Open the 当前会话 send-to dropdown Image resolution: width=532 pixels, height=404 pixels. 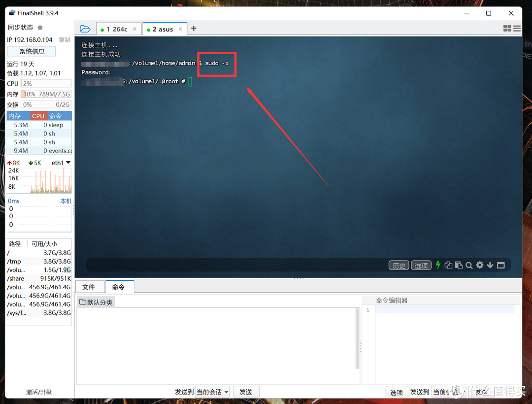point(212,392)
